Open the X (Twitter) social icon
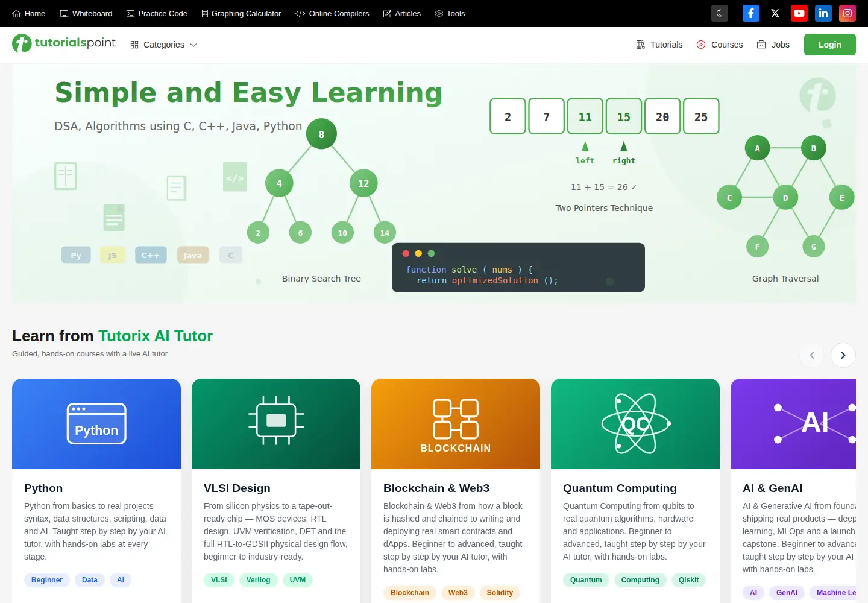 775,13
